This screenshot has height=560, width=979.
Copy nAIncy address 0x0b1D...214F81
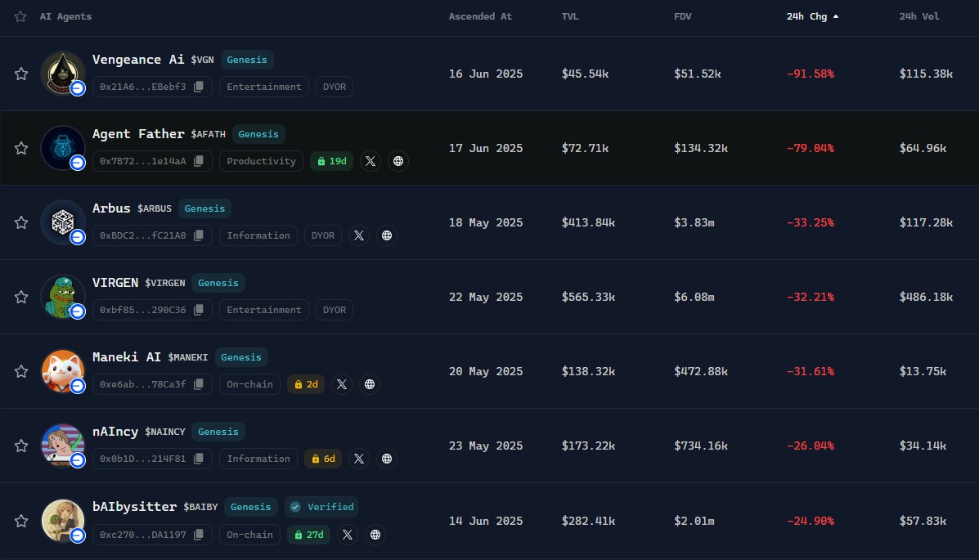click(199, 459)
